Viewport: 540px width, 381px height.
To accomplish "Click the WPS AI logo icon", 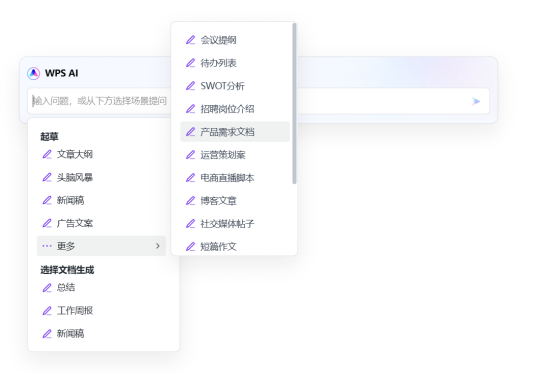I will point(33,73).
